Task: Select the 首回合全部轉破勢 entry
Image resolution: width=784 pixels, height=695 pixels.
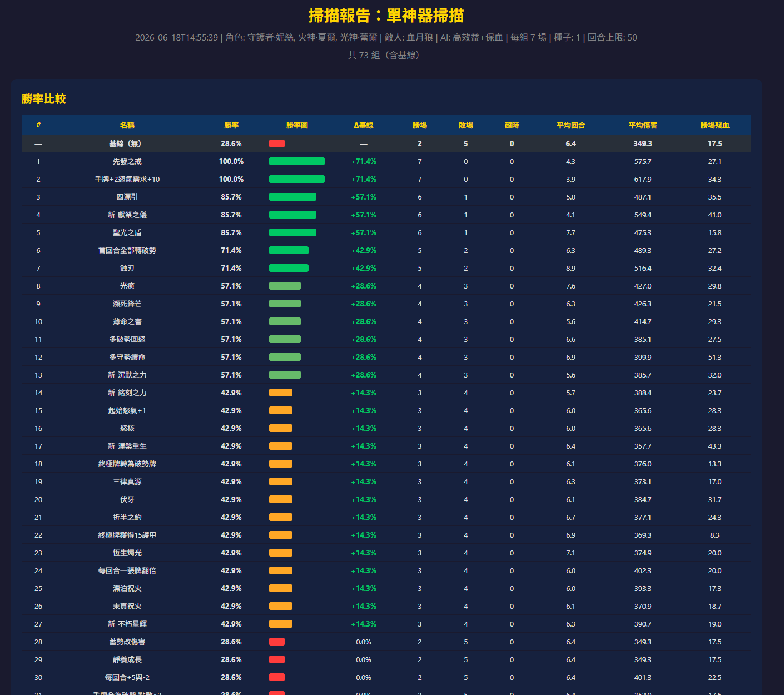Action: [x=127, y=250]
